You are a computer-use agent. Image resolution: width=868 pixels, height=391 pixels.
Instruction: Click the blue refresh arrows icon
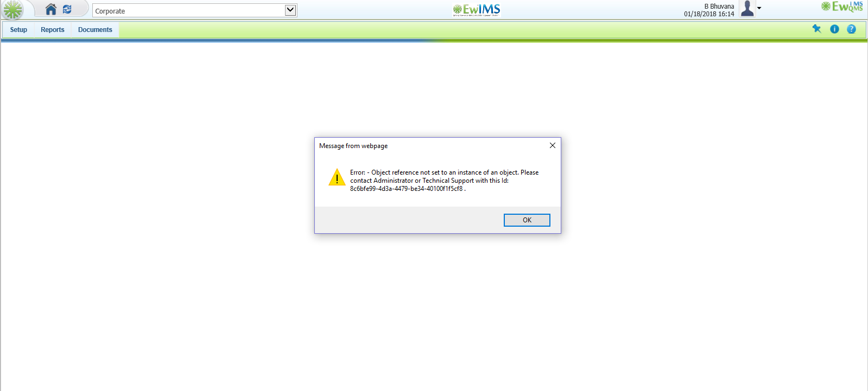(x=67, y=9)
